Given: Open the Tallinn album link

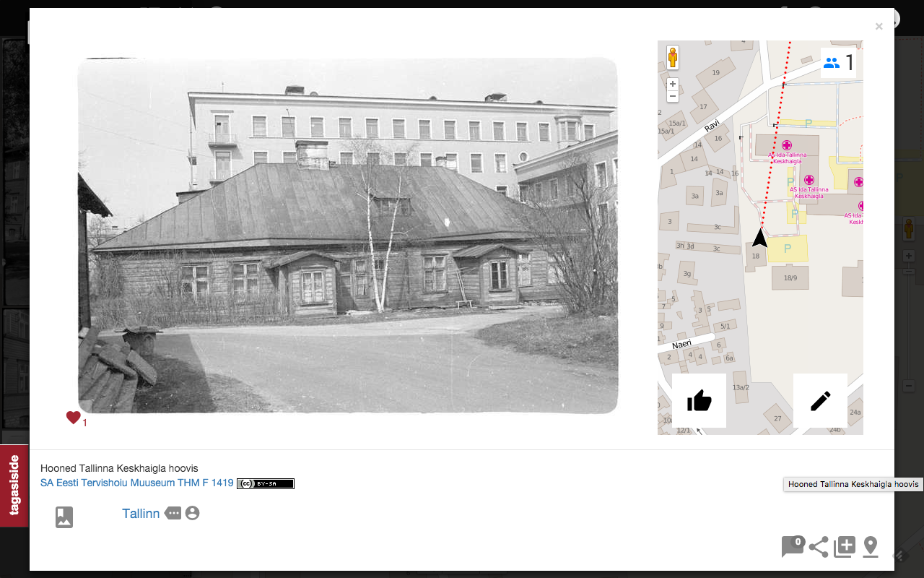Looking at the screenshot, I should [x=141, y=514].
